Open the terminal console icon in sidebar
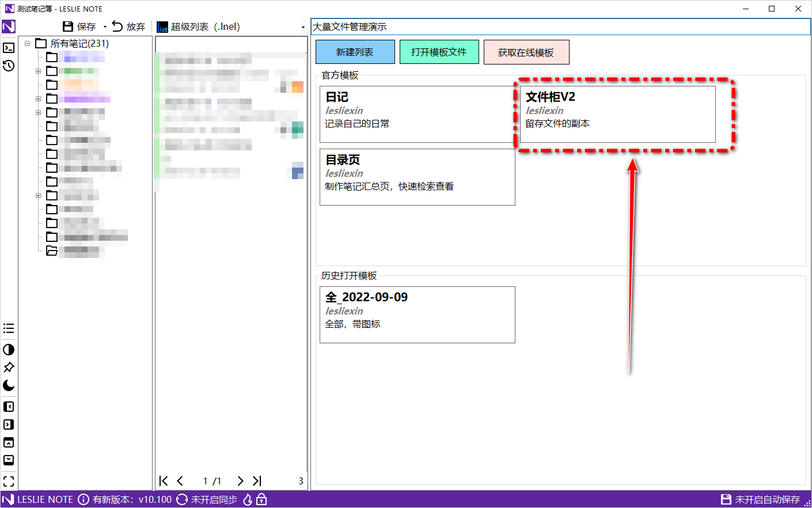Viewport: 812px width, 508px height. coord(9,48)
